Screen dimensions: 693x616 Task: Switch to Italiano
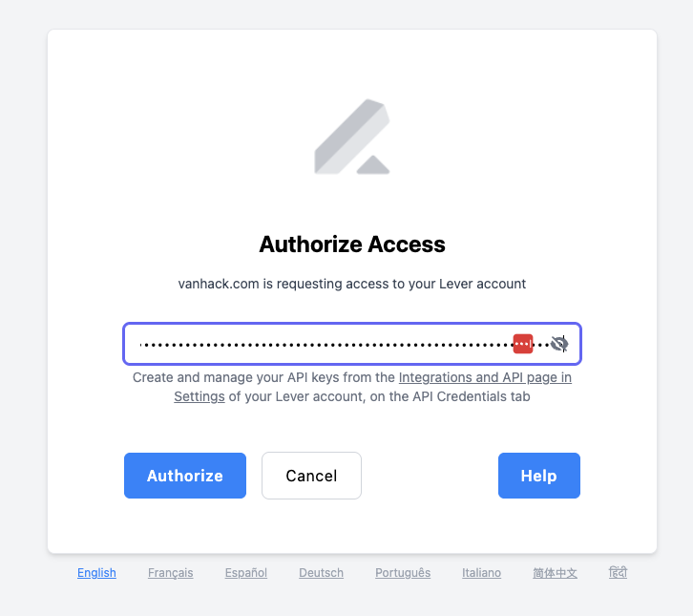(482, 573)
